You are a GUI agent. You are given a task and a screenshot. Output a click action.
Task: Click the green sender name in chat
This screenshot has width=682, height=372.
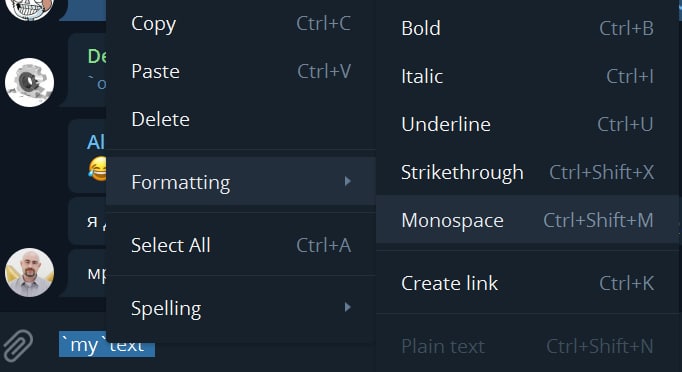click(x=97, y=56)
